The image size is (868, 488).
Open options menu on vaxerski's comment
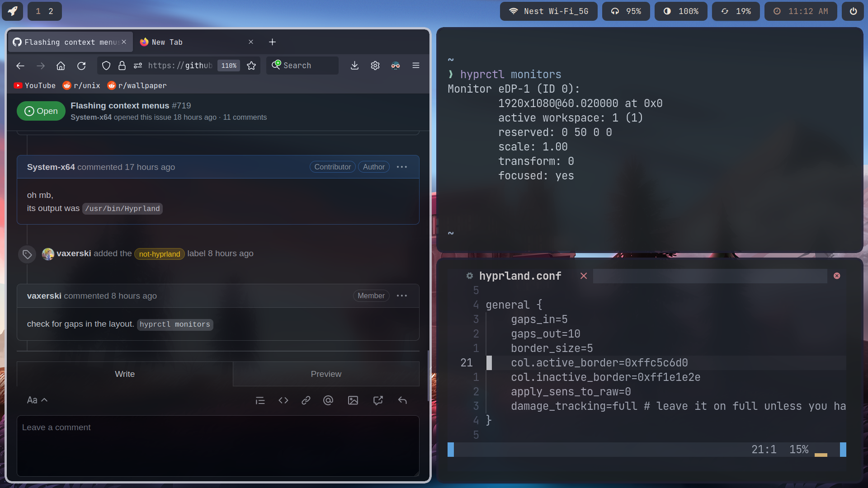(402, 296)
